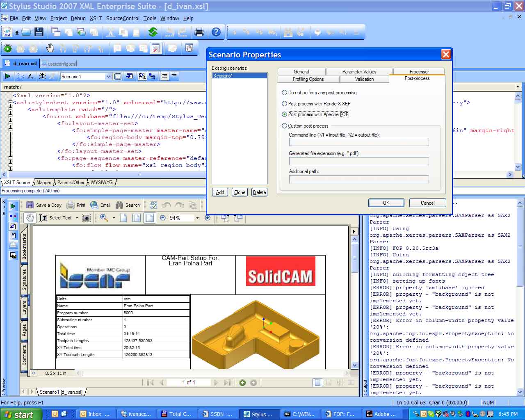Open the XSLT menu

point(96,18)
